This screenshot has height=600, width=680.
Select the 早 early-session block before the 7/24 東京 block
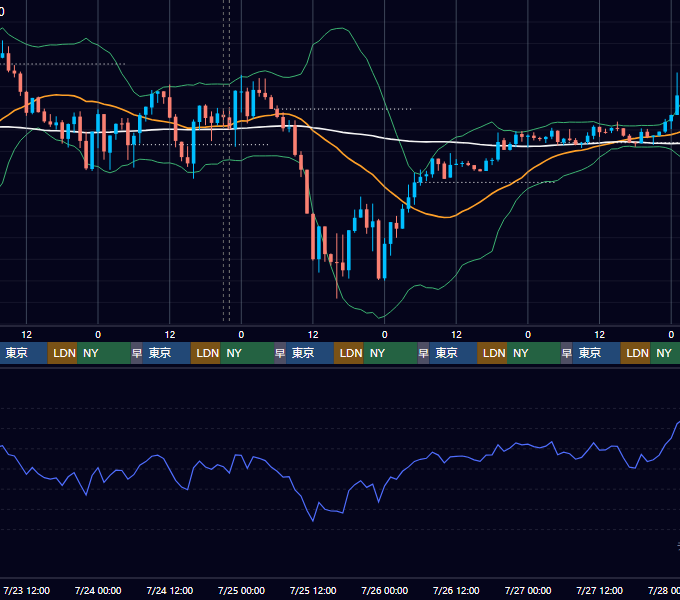(137, 353)
